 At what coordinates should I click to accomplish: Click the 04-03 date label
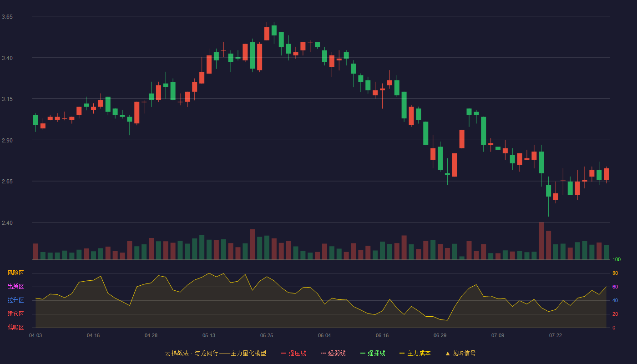(35, 335)
